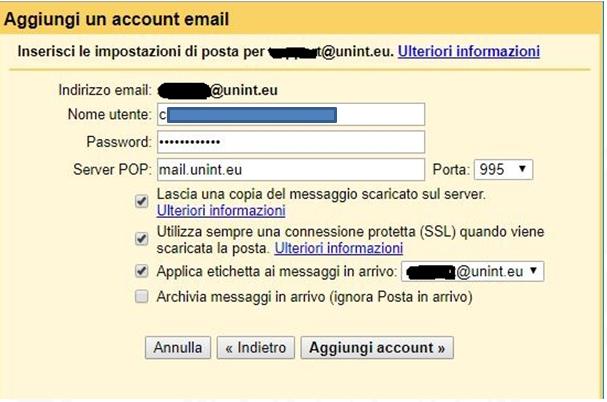Click the Server POP label
This screenshot has width=607, height=402.
pos(112,170)
